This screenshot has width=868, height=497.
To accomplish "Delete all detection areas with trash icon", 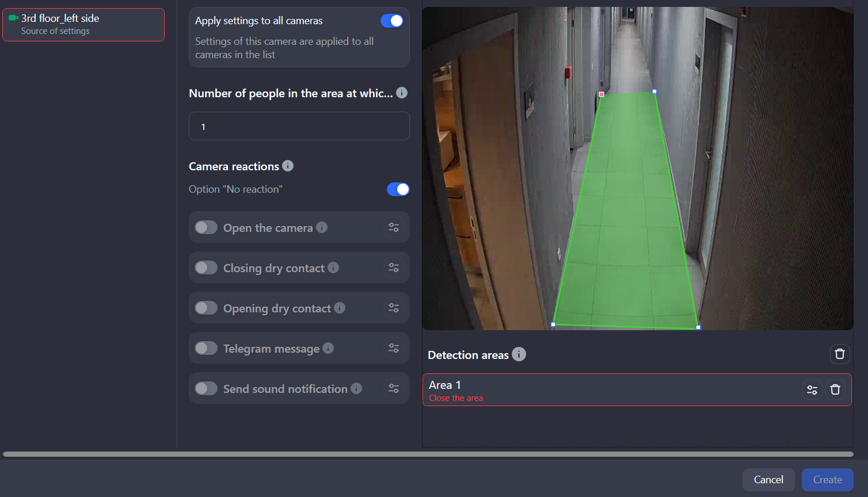I will click(840, 354).
